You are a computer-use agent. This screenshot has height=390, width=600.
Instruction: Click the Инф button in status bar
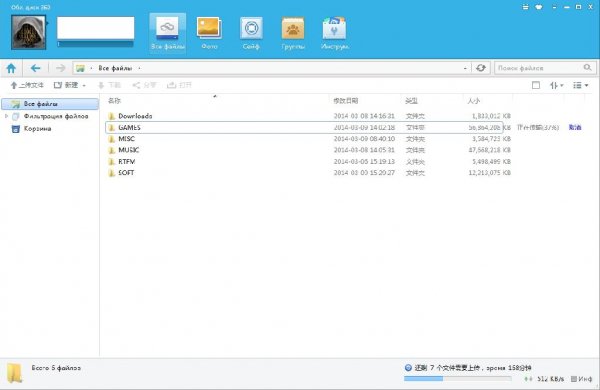[582, 379]
